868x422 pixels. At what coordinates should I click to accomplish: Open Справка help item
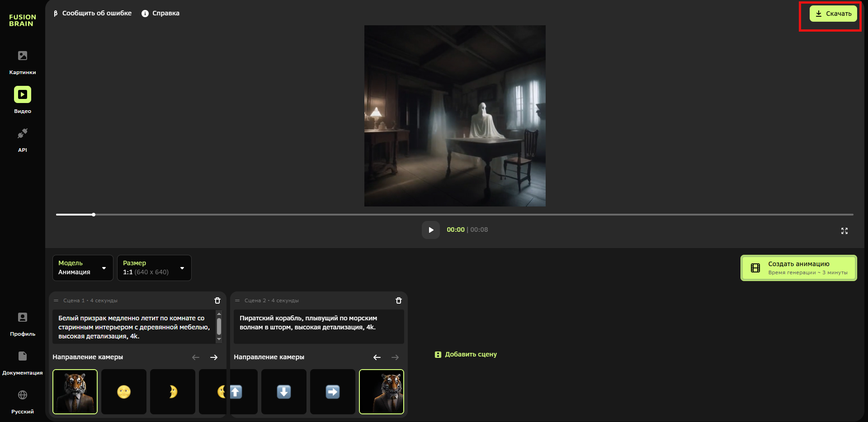point(161,13)
